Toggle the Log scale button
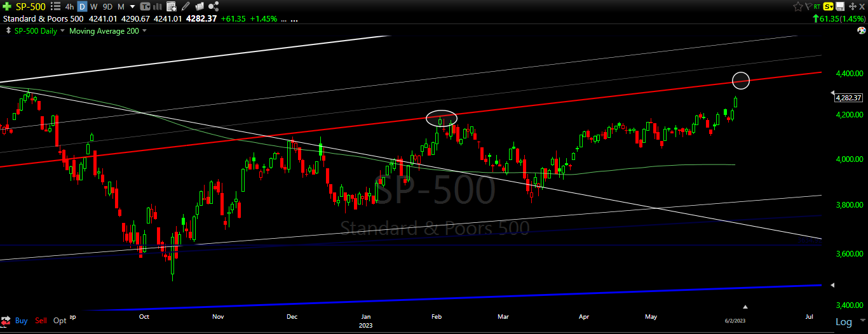This screenshot has width=868, height=334. [843, 322]
